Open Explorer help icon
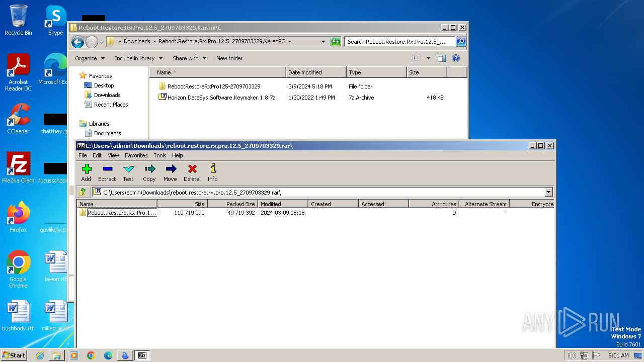This screenshot has width=644, height=362. coord(456,58)
